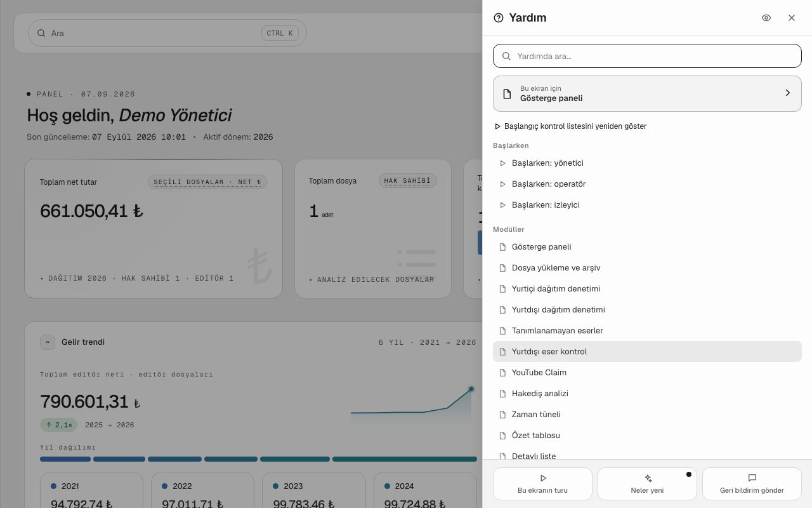This screenshot has height=508, width=812.
Task: Open Dosya yükleme ve arşiv help topic
Action: (647, 268)
